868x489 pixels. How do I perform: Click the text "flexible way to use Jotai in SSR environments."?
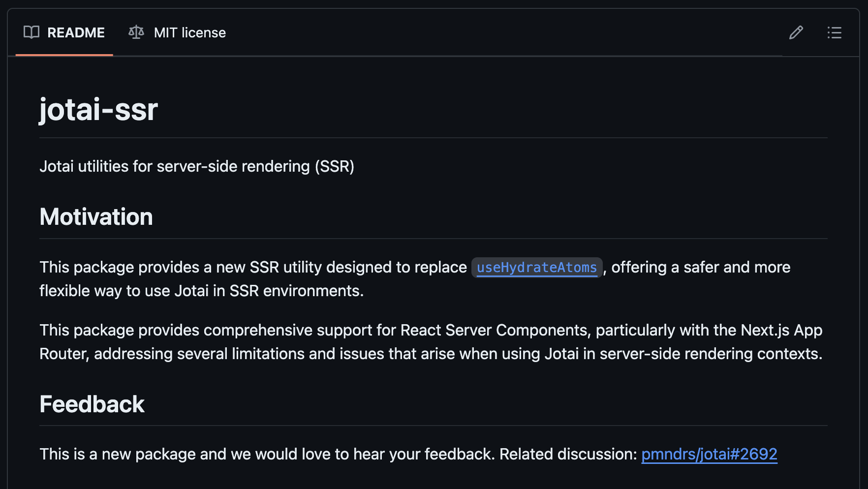(202, 291)
